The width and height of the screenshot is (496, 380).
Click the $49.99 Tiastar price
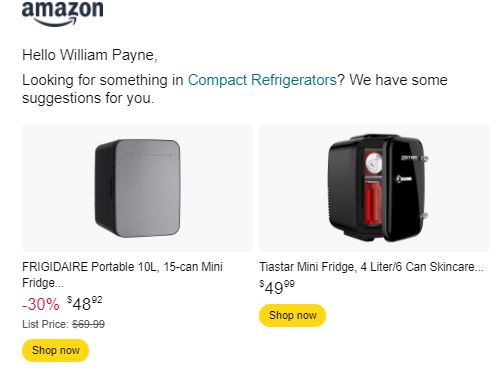pyautogui.click(x=277, y=287)
